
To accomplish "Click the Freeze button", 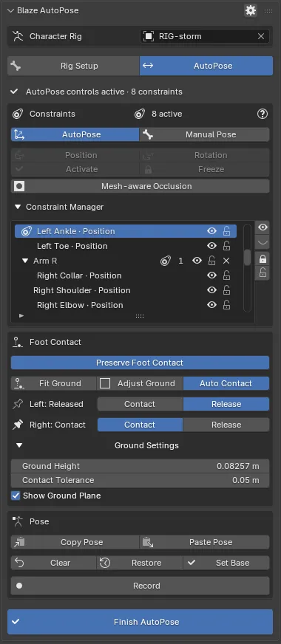I will tap(205, 169).
